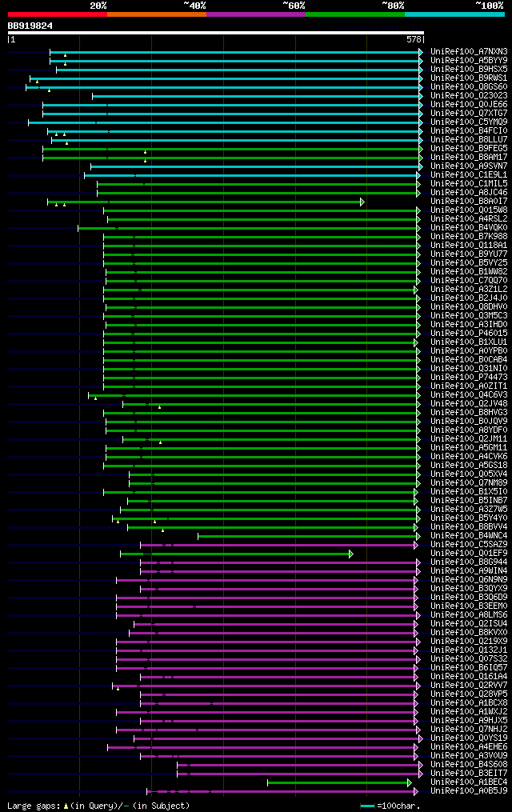Select the UniRef100_P46015 label
This screenshot has height=812, width=512.
tap(469, 334)
